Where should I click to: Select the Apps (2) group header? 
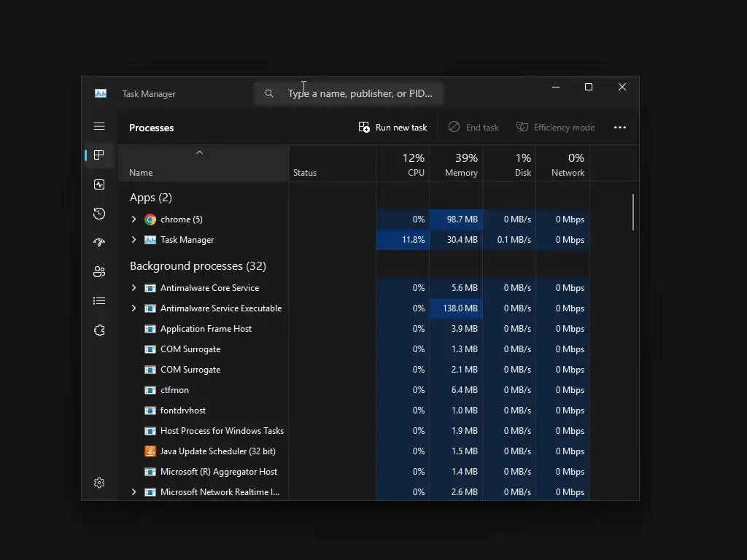click(150, 197)
